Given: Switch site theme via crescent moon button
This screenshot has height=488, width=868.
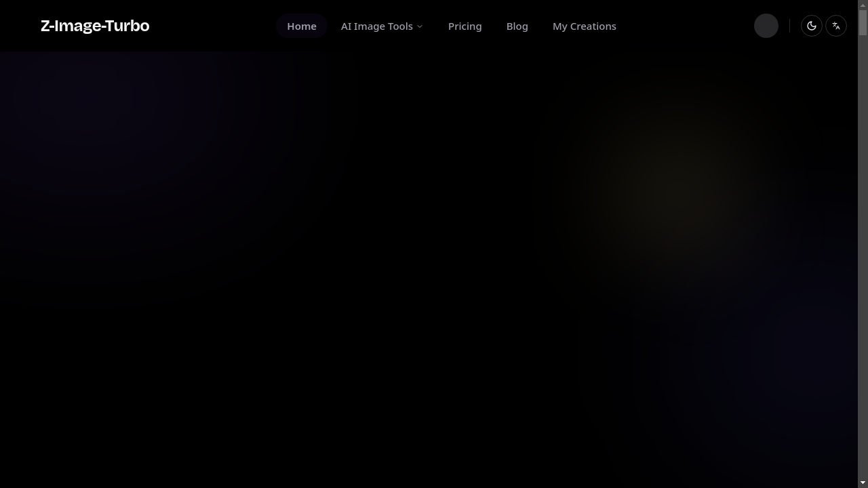Looking at the screenshot, I should pyautogui.click(x=811, y=26).
